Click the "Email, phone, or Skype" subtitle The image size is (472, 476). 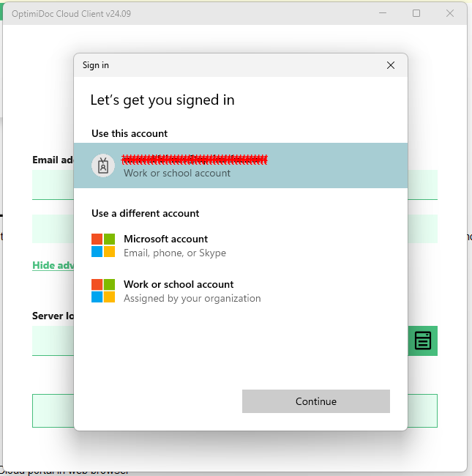click(x=175, y=253)
